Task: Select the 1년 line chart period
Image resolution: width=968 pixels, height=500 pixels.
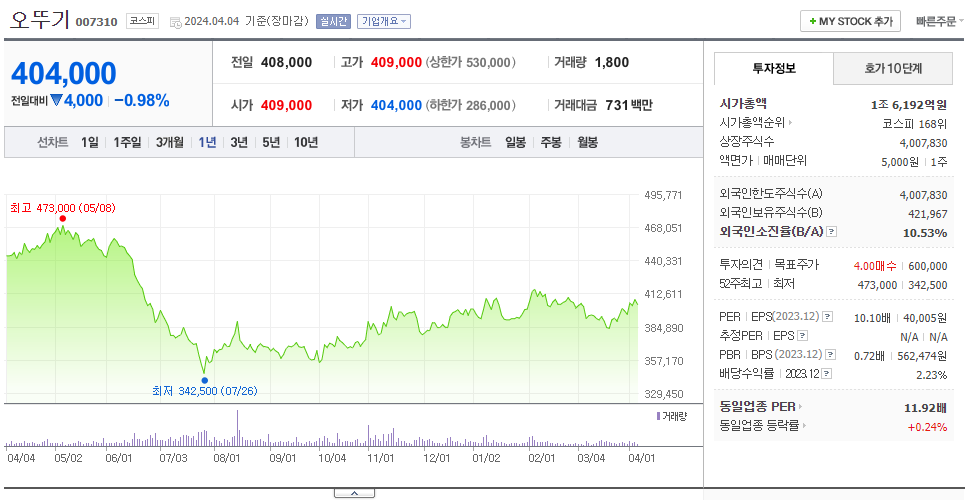Action: (207, 143)
